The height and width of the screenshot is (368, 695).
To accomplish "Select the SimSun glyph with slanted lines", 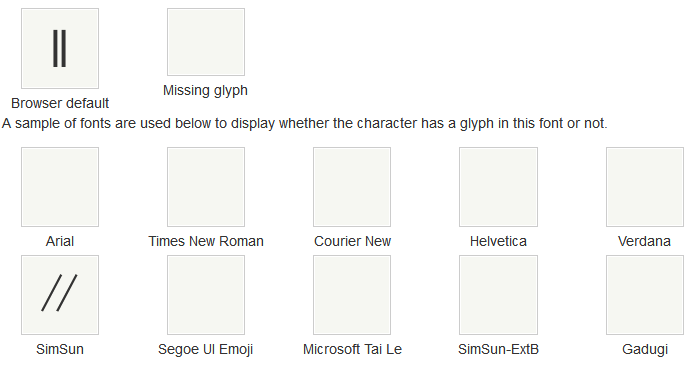I will pos(60,295).
